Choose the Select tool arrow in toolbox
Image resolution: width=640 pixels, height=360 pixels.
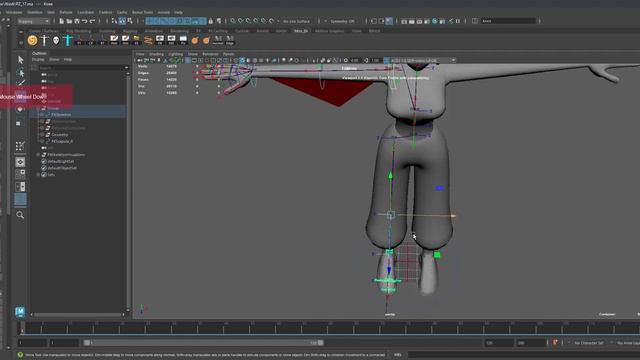pos(20,60)
